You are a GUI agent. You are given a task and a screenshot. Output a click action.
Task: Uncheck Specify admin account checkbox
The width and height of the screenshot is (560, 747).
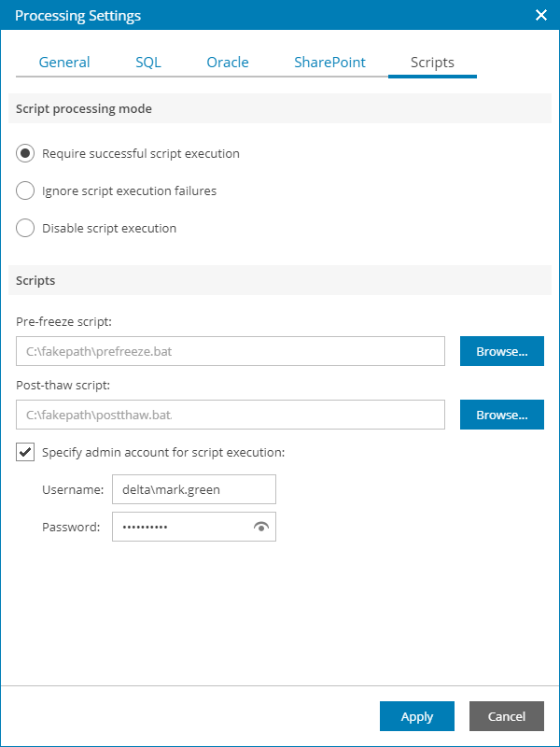click(x=26, y=452)
